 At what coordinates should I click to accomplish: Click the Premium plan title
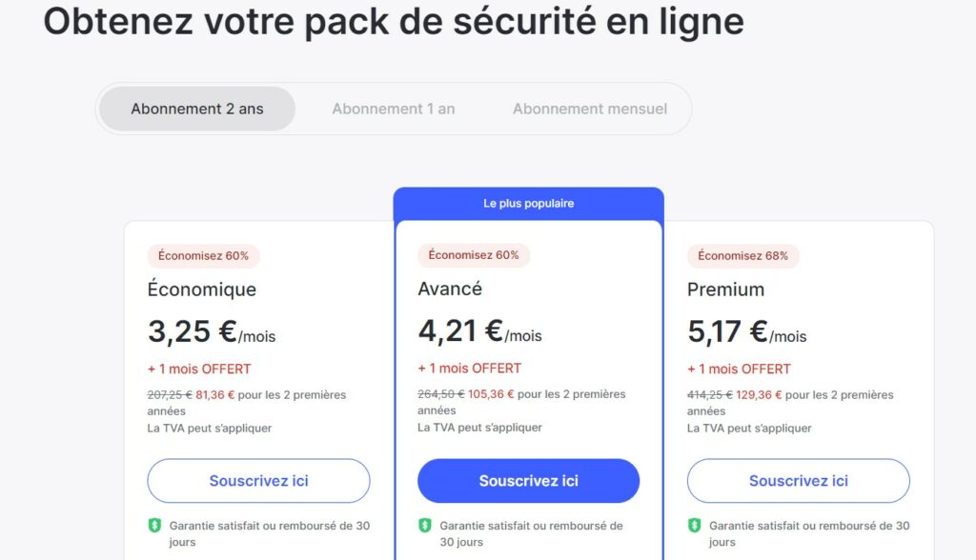[x=725, y=289]
